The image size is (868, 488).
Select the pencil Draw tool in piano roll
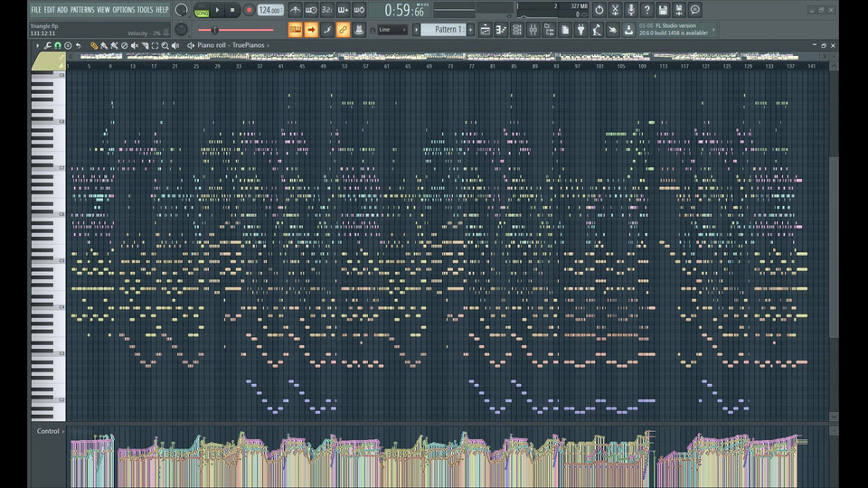point(94,45)
